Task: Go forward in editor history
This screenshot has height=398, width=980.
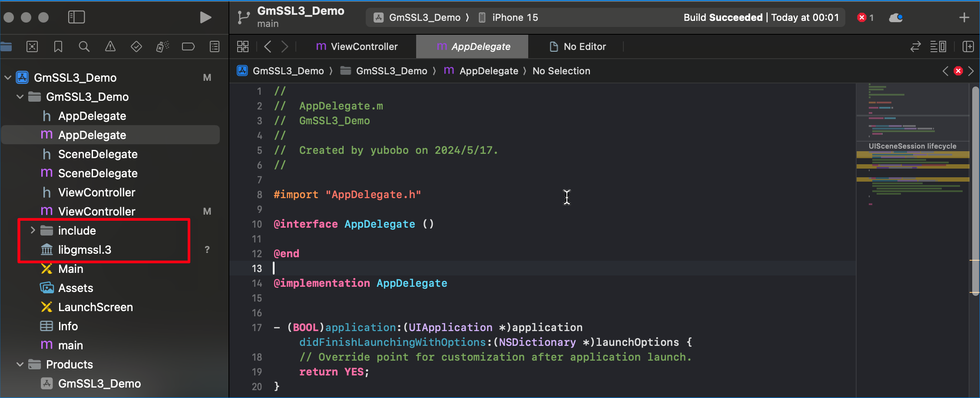Action: point(285,46)
